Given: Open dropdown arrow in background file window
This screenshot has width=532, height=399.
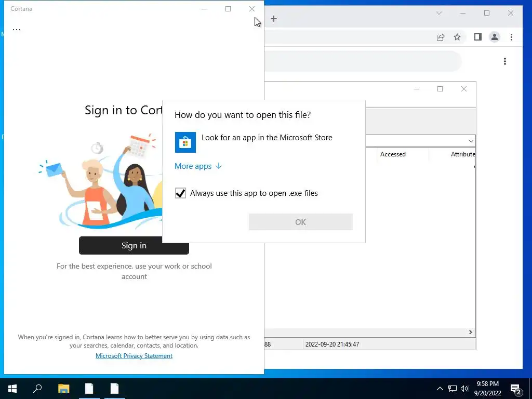Looking at the screenshot, I should pos(471,141).
